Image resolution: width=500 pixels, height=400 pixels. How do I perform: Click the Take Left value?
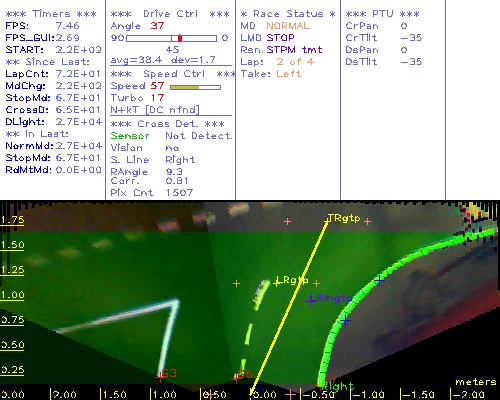pyautogui.click(x=289, y=74)
